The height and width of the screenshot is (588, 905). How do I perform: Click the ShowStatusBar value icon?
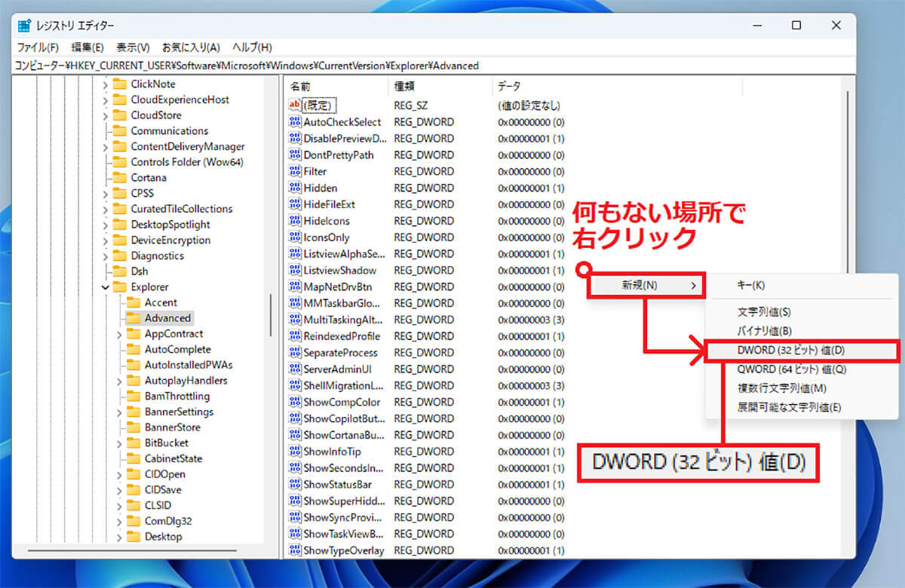(295, 485)
